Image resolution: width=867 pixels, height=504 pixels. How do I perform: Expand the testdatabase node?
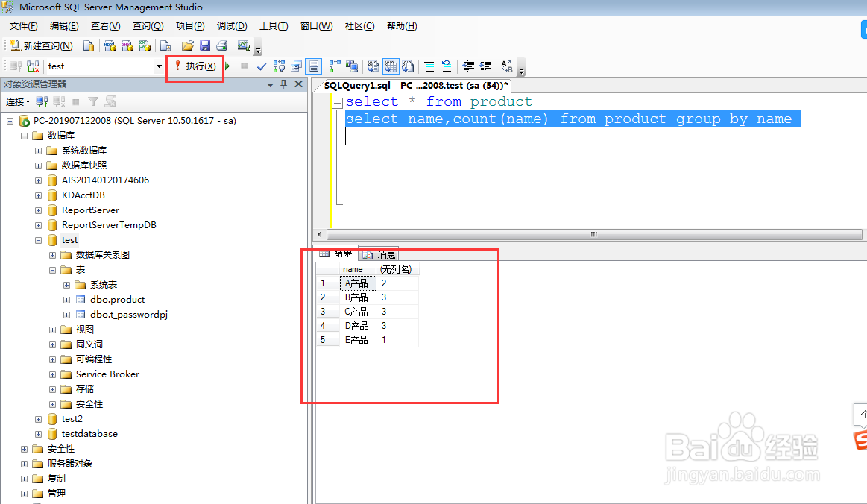[x=38, y=435]
